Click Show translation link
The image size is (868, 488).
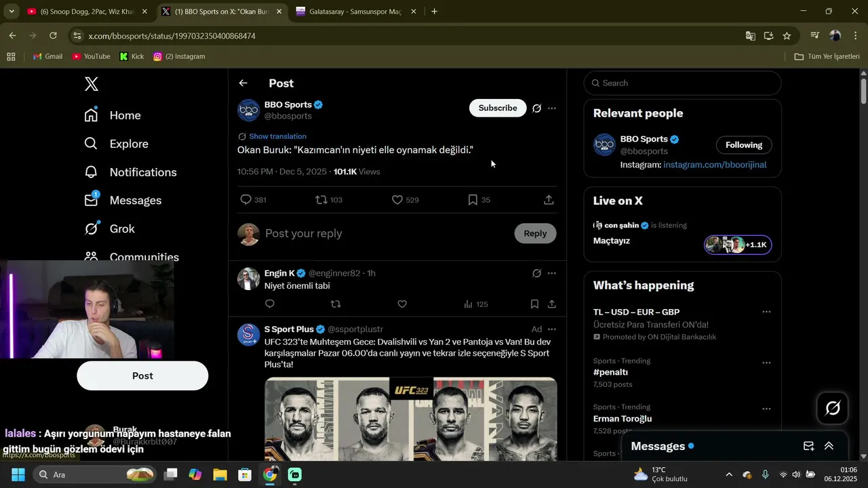pyautogui.click(x=277, y=136)
